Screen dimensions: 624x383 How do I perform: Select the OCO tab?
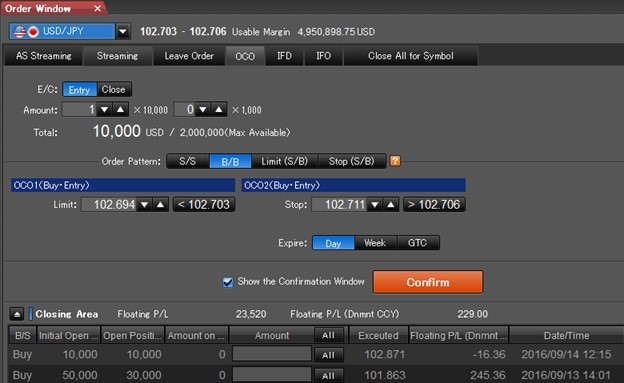[245, 56]
